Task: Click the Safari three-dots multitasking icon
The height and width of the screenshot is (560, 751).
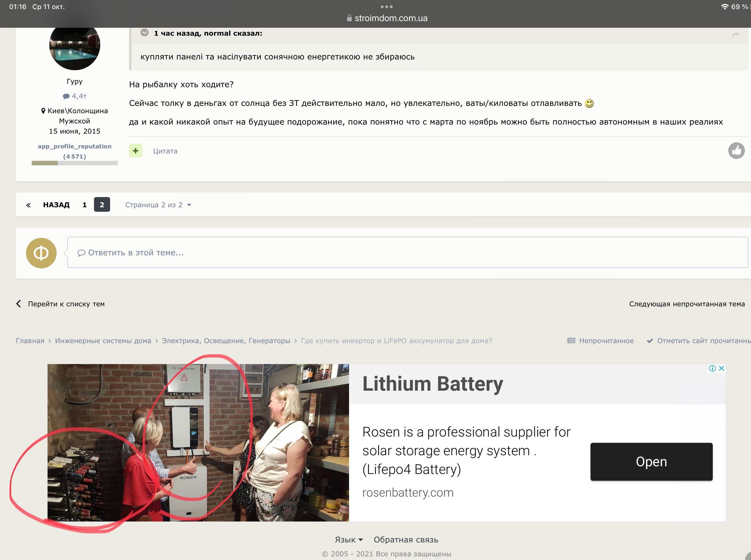Action: (x=386, y=7)
